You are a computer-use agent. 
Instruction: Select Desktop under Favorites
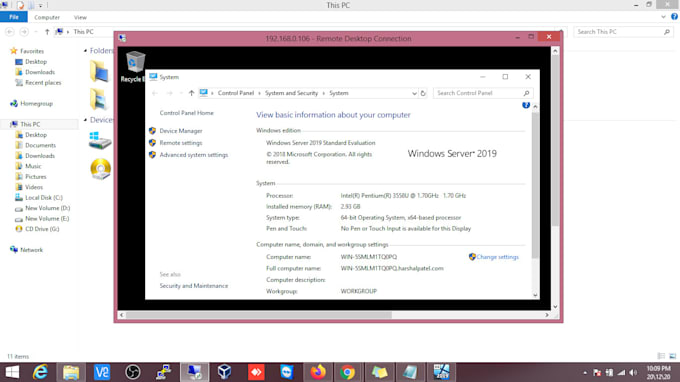tap(31, 62)
